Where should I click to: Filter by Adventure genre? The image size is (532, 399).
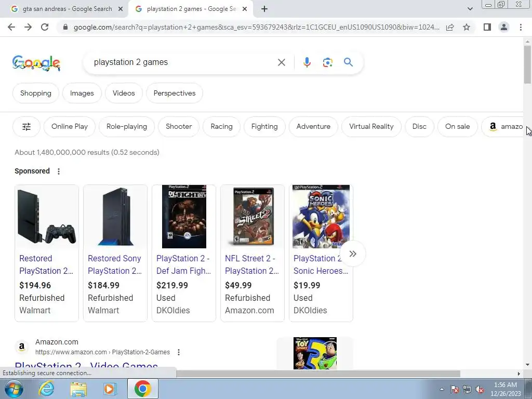pos(313,127)
